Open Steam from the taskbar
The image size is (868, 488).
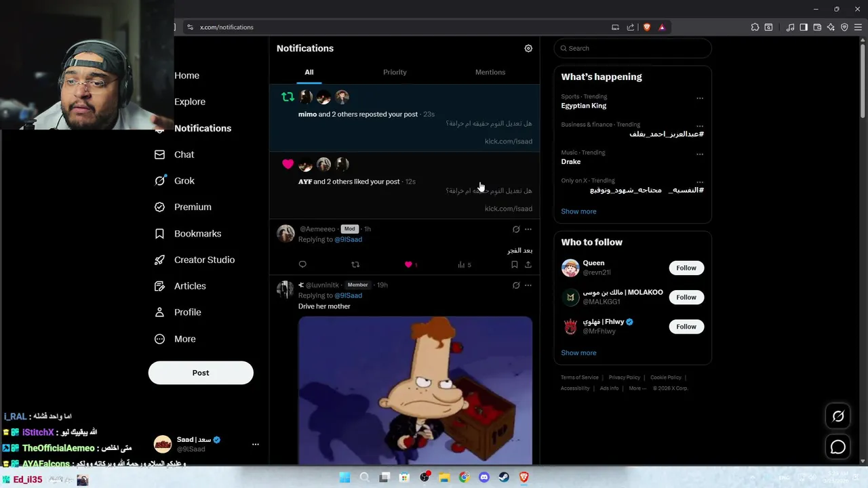(504, 477)
